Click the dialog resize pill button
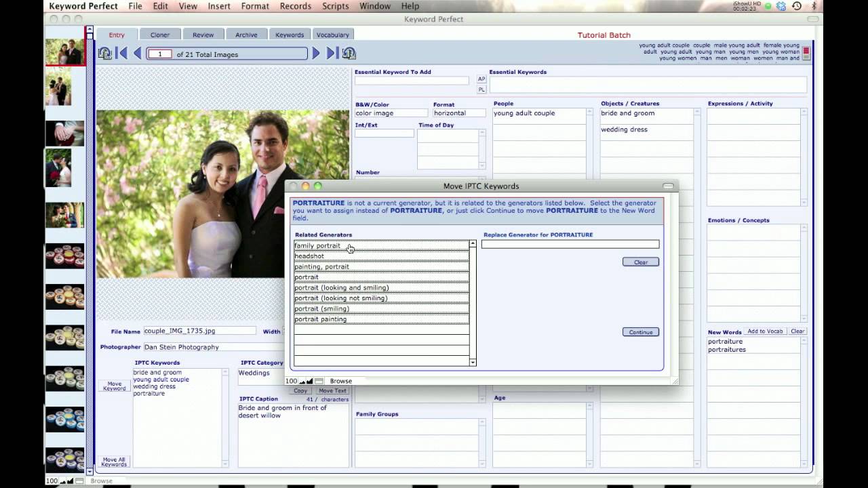This screenshot has height=488, width=868. [x=668, y=186]
